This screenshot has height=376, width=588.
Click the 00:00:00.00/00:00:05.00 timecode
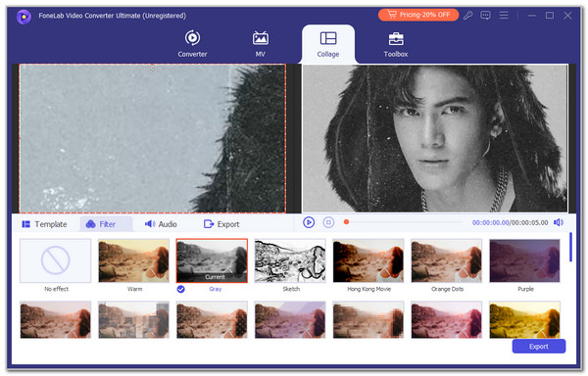(x=510, y=222)
